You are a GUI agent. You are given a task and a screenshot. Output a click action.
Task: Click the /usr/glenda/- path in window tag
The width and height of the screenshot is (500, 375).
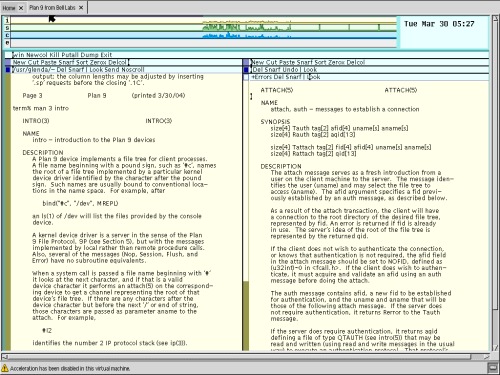[33, 70]
